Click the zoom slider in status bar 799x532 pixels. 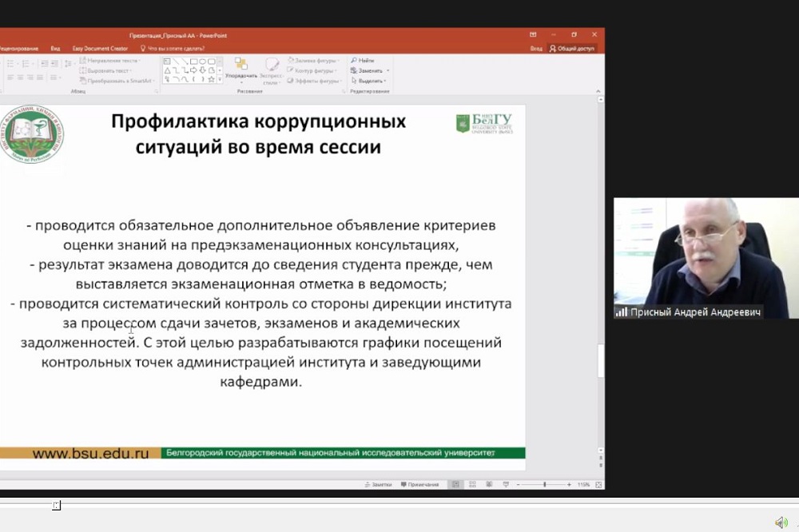tap(545, 484)
